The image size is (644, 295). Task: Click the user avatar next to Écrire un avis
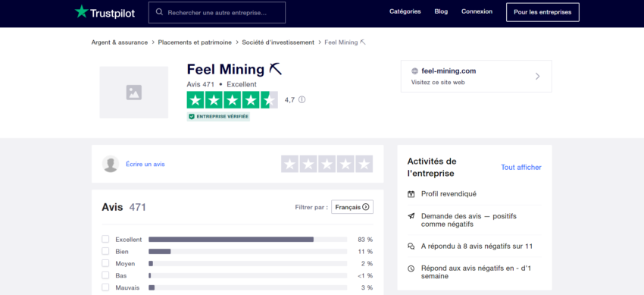coord(111,164)
